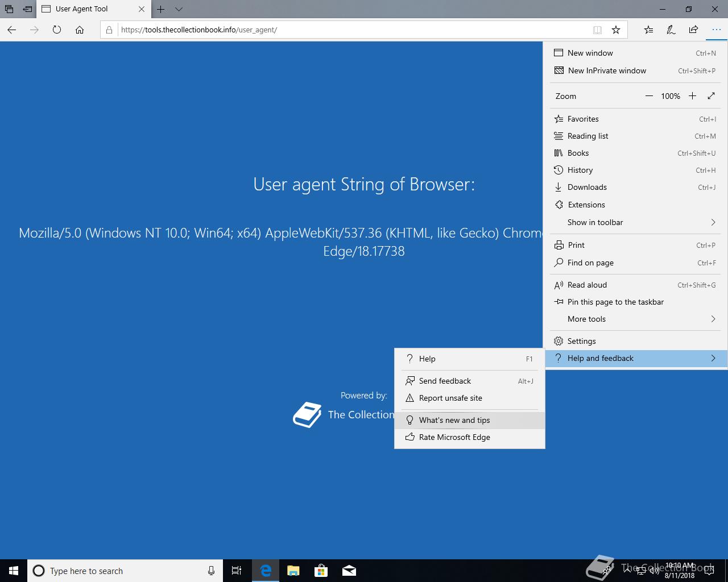This screenshot has height=582, width=728.
Task: Click the Cortana microphone icon
Action: coord(211,571)
